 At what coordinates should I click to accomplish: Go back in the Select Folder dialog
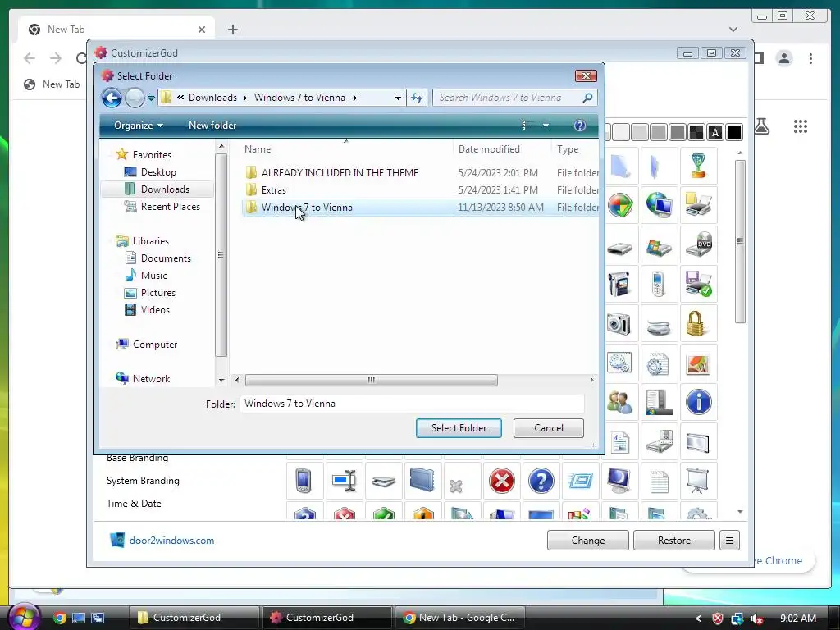tap(112, 98)
